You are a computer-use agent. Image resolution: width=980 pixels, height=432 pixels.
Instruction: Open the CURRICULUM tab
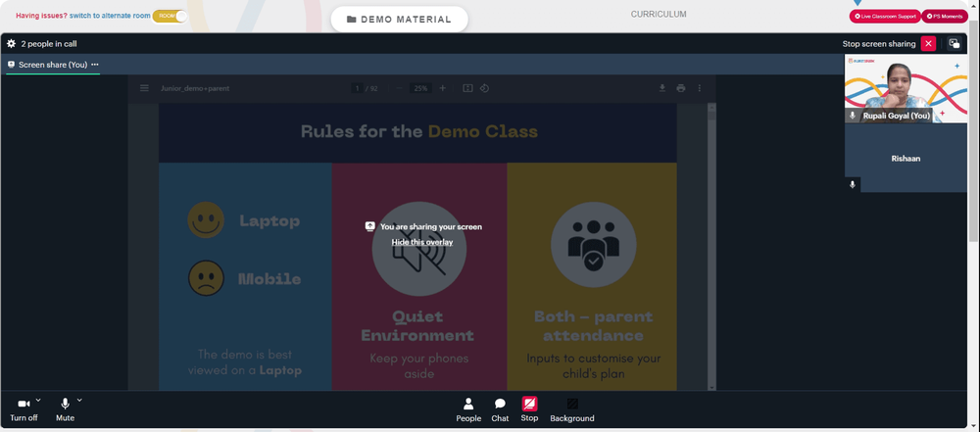click(x=659, y=15)
